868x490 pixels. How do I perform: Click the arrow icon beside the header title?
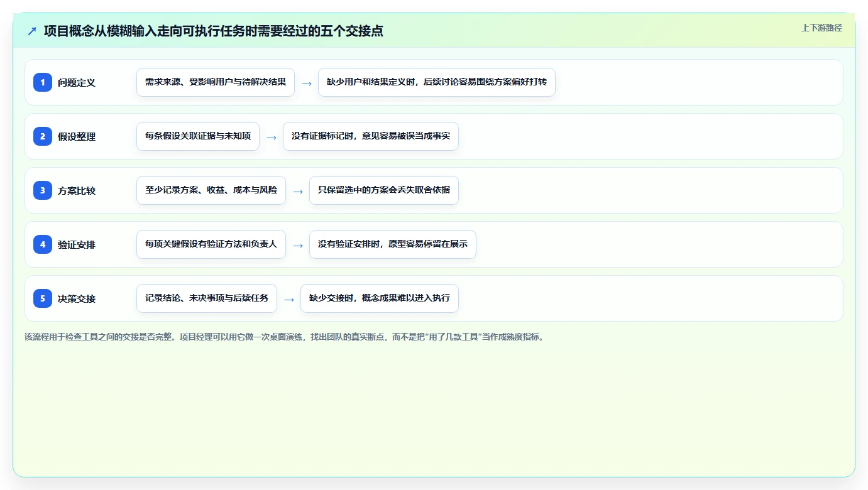click(x=32, y=31)
